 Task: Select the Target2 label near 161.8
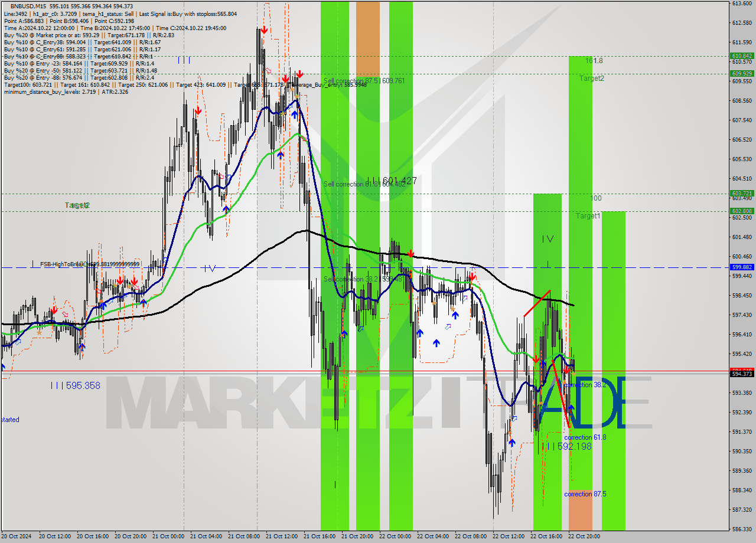(591, 78)
